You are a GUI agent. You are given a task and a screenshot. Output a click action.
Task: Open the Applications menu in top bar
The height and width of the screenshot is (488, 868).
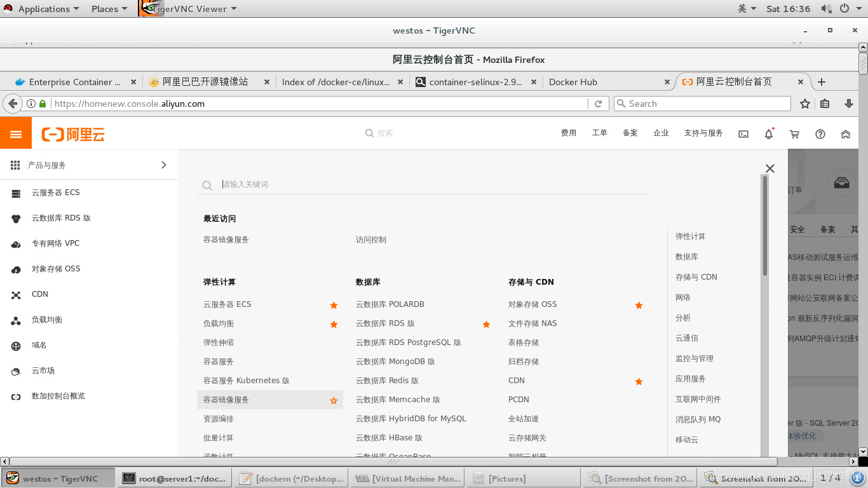pos(48,9)
